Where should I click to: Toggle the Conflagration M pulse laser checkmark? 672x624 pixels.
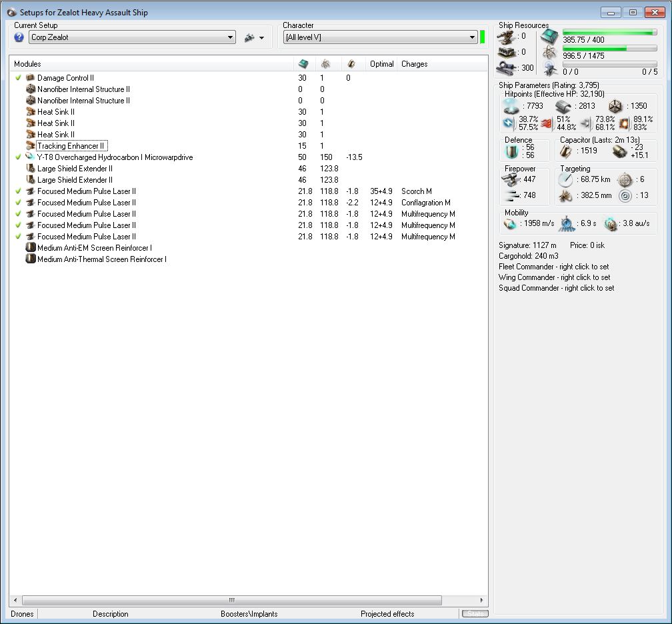click(18, 203)
